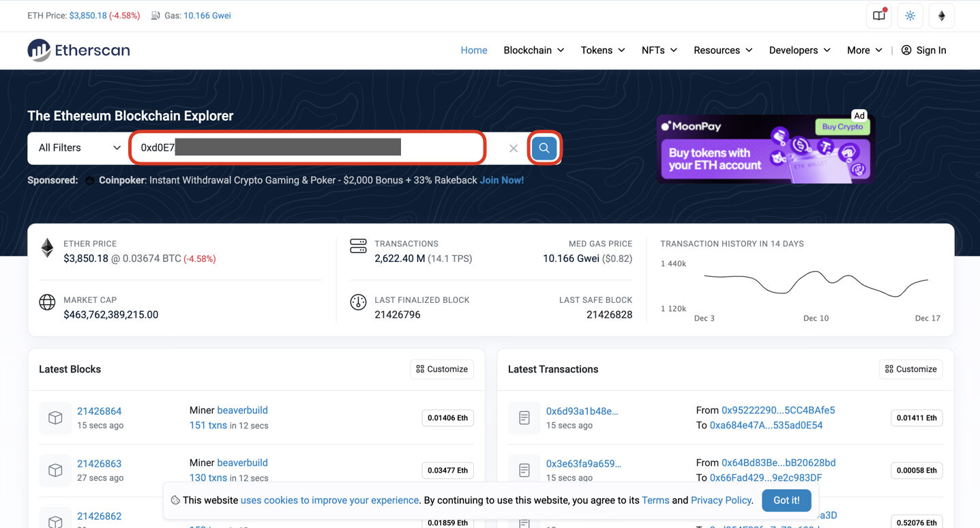Customize the Latest Blocks panel
Screen dimensions: 980x528
point(442,369)
